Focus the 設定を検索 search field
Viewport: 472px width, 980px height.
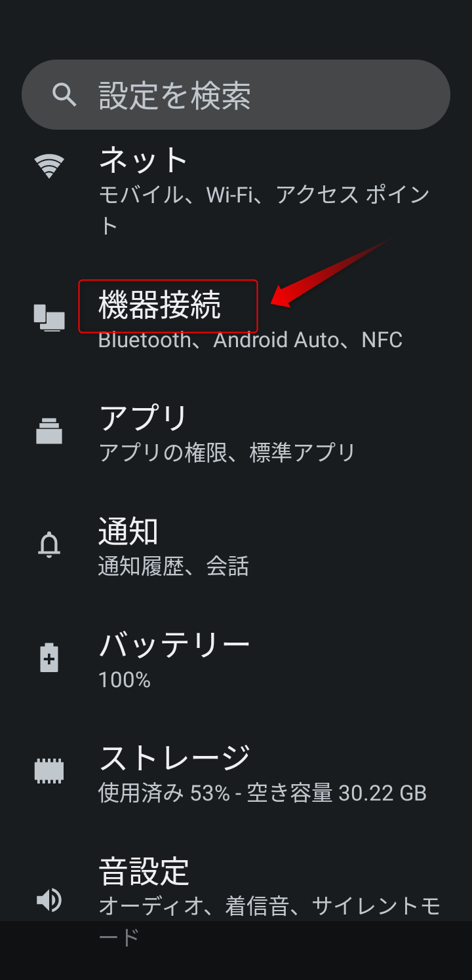(236, 94)
